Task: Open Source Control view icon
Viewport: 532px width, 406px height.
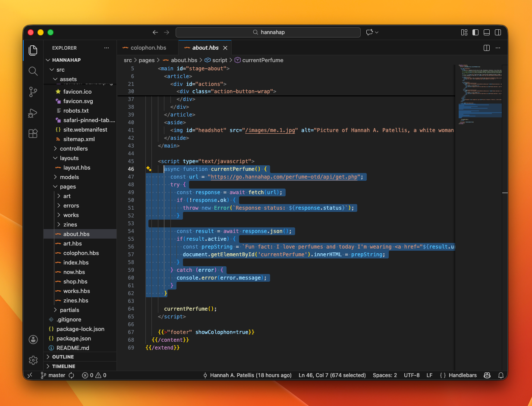Action: [x=33, y=92]
